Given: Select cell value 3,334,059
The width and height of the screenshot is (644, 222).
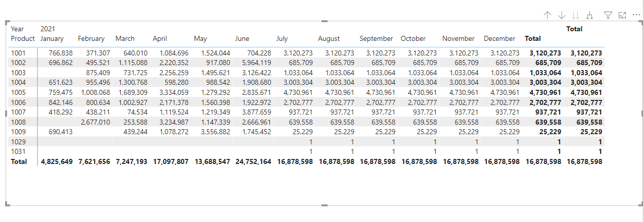Looking at the screenshot, I should pyautogui.click(x=173, y=92).
